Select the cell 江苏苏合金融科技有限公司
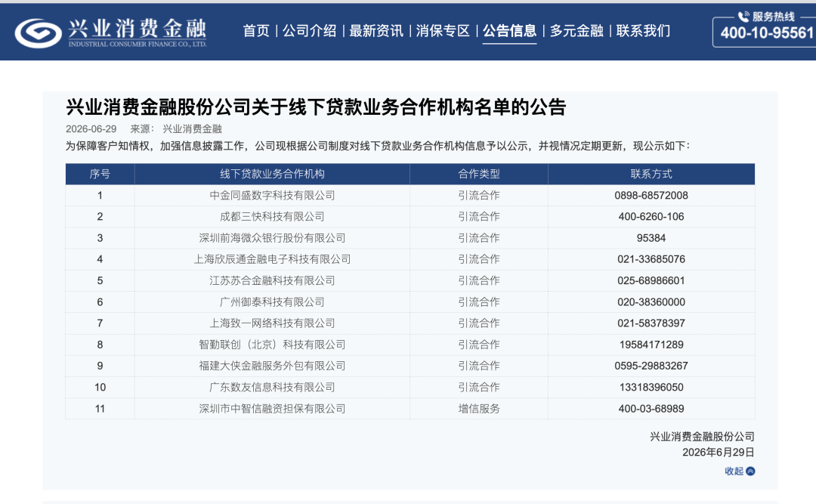 pos(272,280)
